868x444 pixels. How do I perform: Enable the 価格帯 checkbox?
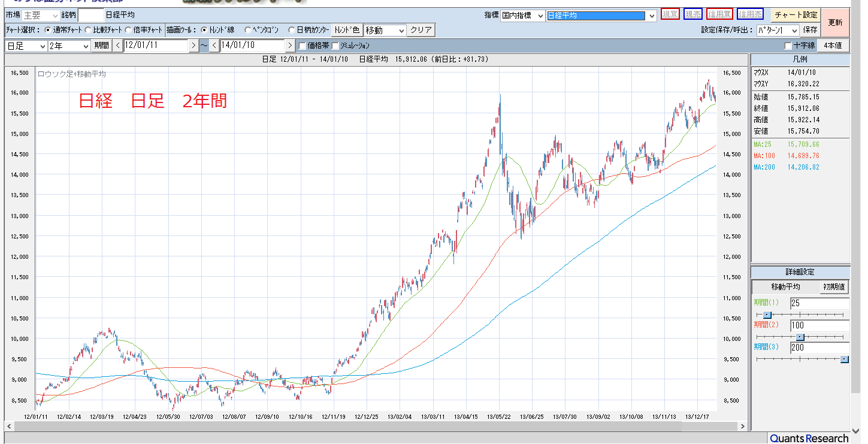[x=303, y=46]
